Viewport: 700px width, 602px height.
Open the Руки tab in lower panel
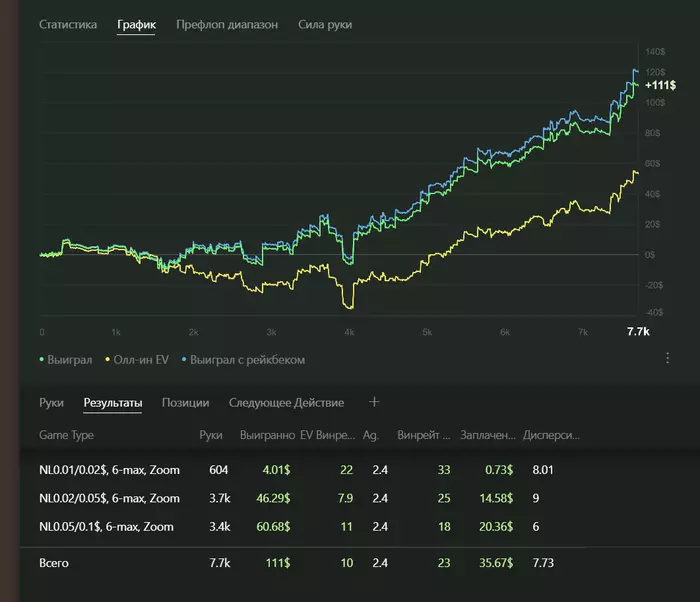(x=52, y=403)
